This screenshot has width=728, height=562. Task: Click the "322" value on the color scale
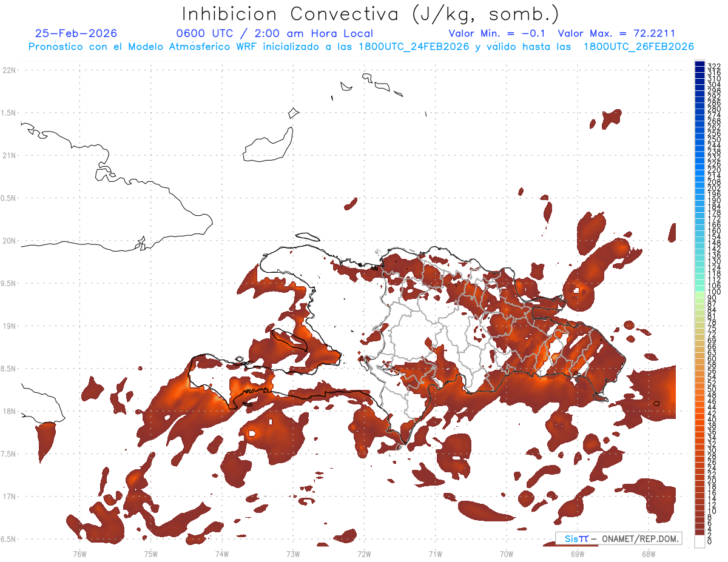click(713, 65)
